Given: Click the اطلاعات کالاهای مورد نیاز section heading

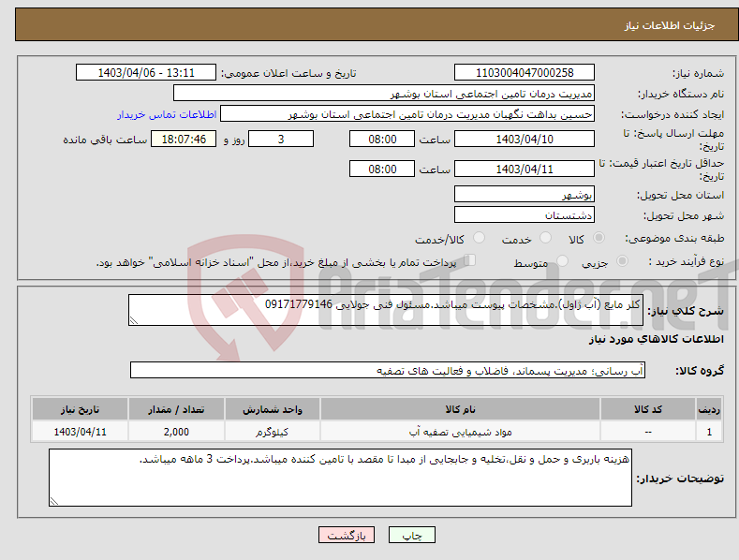Looking at the screenshot, I should pyautogui.click(x=656, y=339).
